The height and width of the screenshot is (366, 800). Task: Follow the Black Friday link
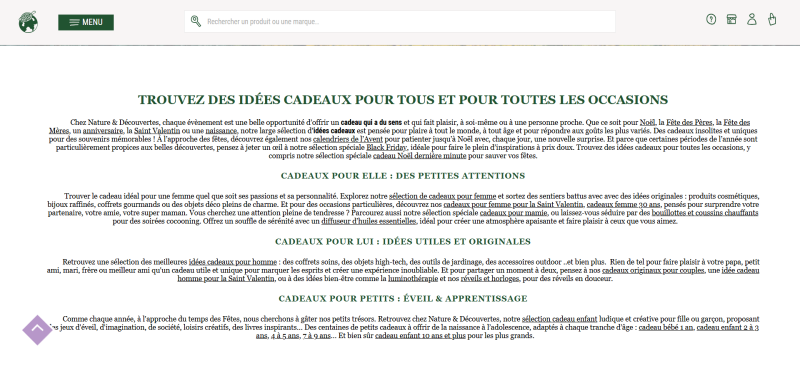386,148
